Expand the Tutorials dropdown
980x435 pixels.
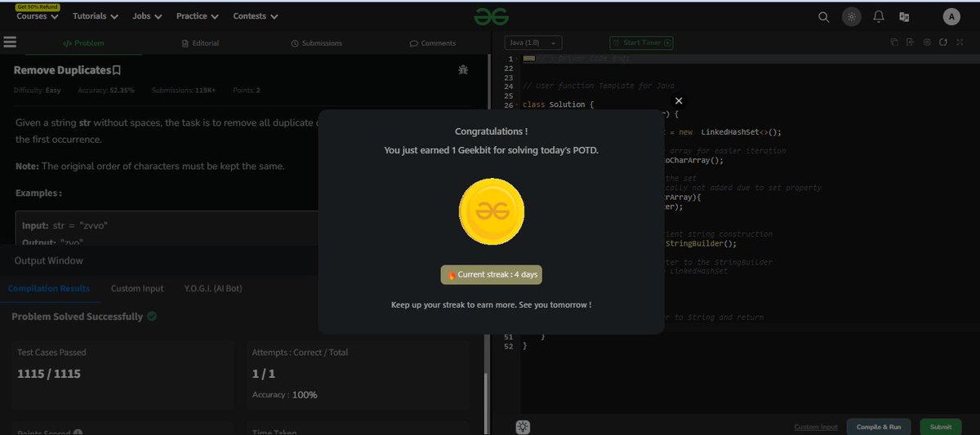pyautogui.click(x=96, y=16)
